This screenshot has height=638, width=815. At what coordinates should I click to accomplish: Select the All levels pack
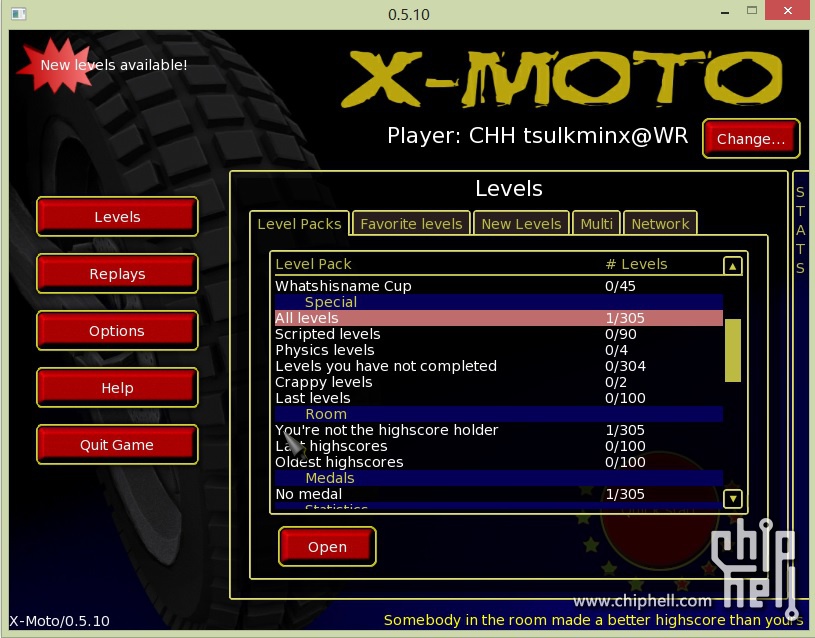tap(499, 318)
